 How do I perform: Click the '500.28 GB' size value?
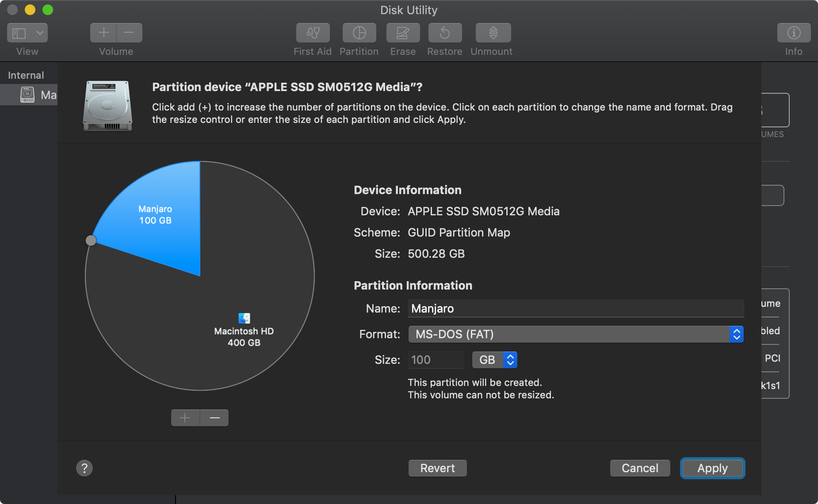[436, 254]
